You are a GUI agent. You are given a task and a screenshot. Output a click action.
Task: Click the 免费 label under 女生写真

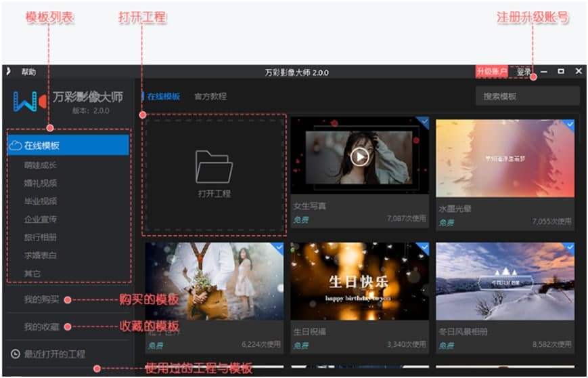click(301, 219)
